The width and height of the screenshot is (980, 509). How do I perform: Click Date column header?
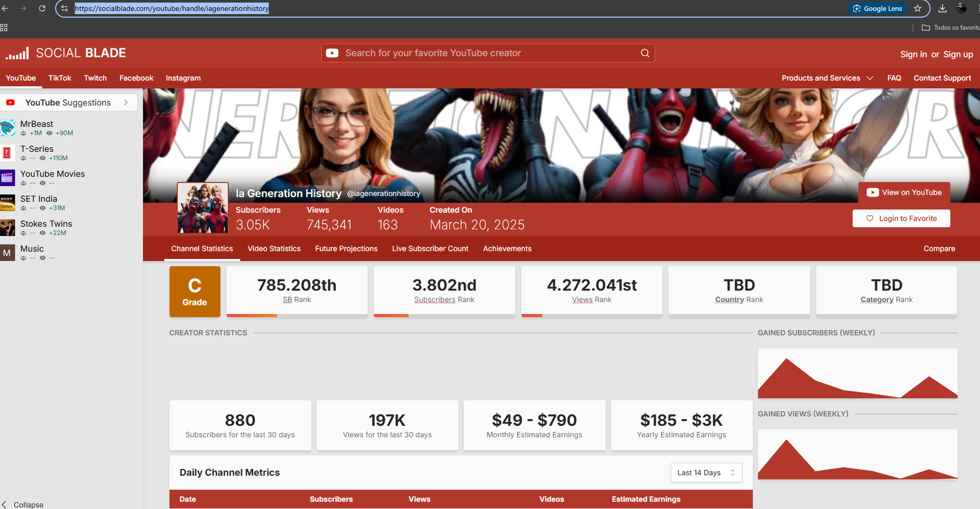click(188, 499)
